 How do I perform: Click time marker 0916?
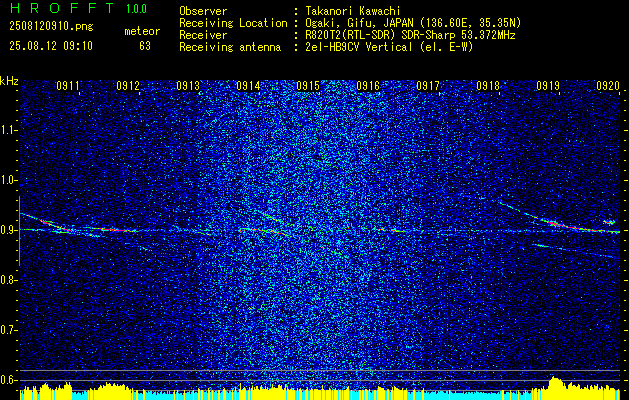368,85
